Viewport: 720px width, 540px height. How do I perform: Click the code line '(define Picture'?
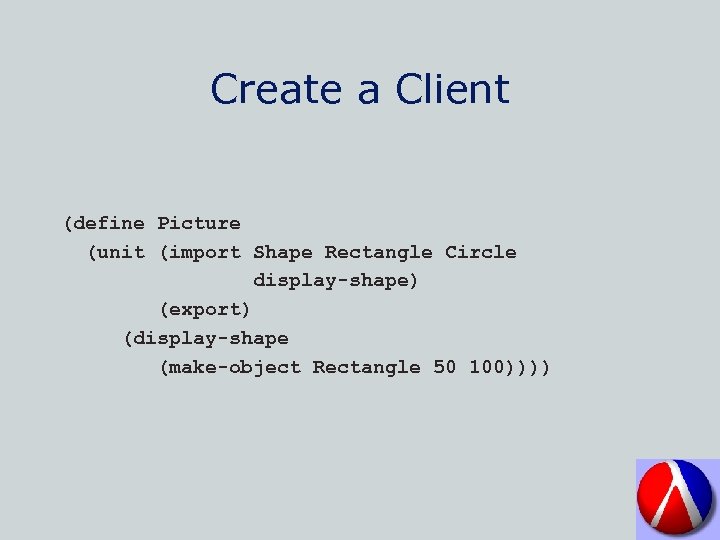tap(152, 224)
